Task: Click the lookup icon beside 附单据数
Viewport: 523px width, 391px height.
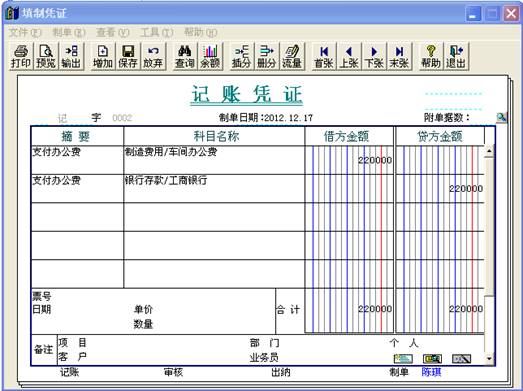Action: pos(501,117)
